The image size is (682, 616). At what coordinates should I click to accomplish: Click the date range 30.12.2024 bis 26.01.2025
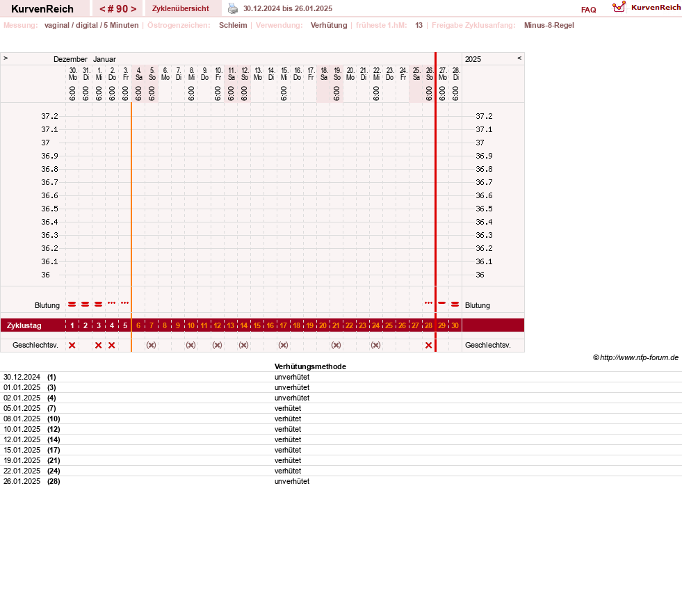click(288, 8)
